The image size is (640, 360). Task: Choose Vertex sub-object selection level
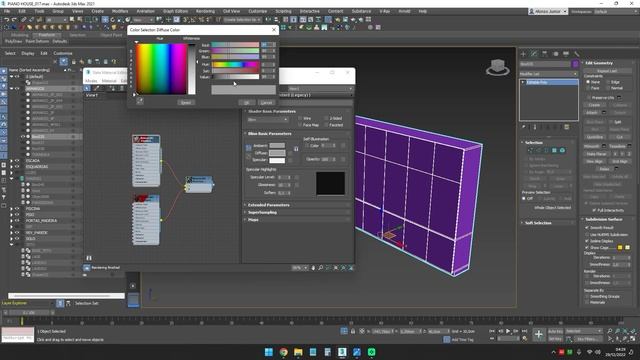(x=531, y=151)
